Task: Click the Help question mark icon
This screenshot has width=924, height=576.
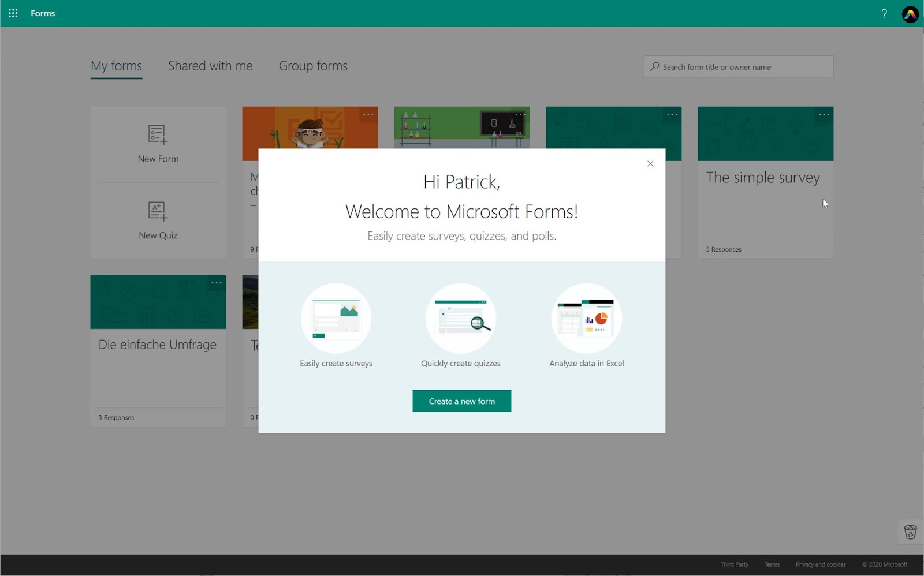Action: click(x=884, y=13)
